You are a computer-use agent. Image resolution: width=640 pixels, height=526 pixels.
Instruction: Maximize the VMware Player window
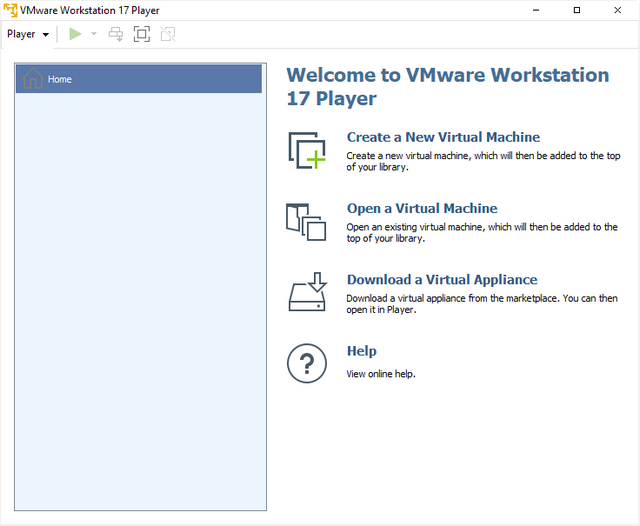pos(576,10)
